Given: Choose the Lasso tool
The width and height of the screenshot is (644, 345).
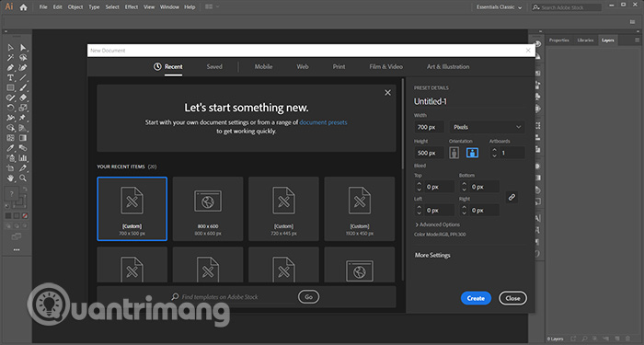Looking at the screenshot, I should coord(23,57).
